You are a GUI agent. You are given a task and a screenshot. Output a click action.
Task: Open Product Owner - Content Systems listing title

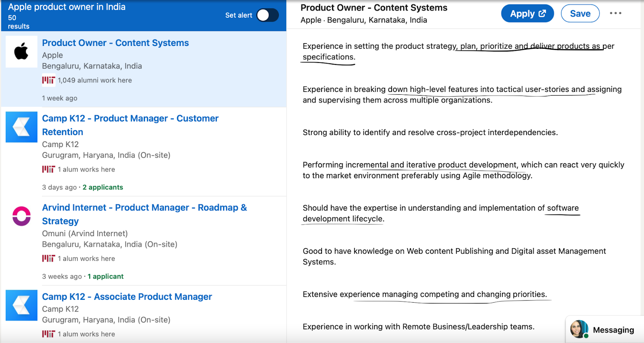tap(115, 43)
